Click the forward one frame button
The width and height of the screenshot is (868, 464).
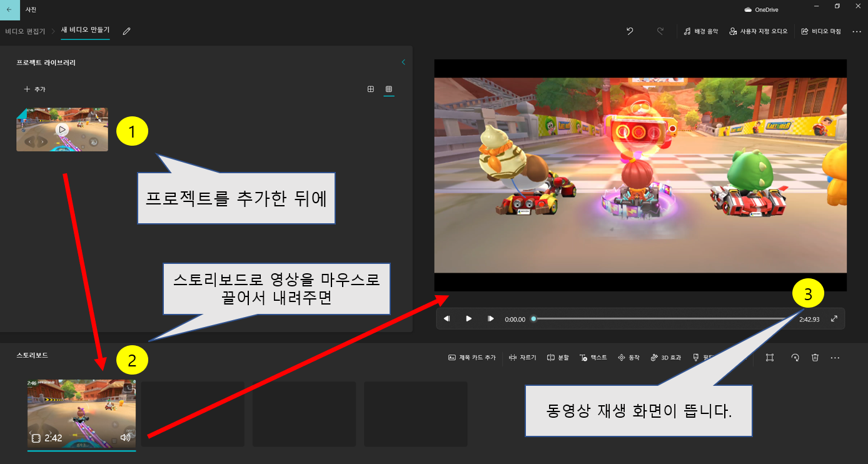pos(491,319)
